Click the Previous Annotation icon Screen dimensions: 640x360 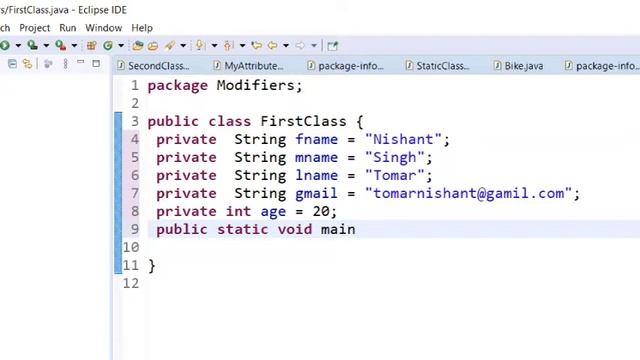pos(229,45)
